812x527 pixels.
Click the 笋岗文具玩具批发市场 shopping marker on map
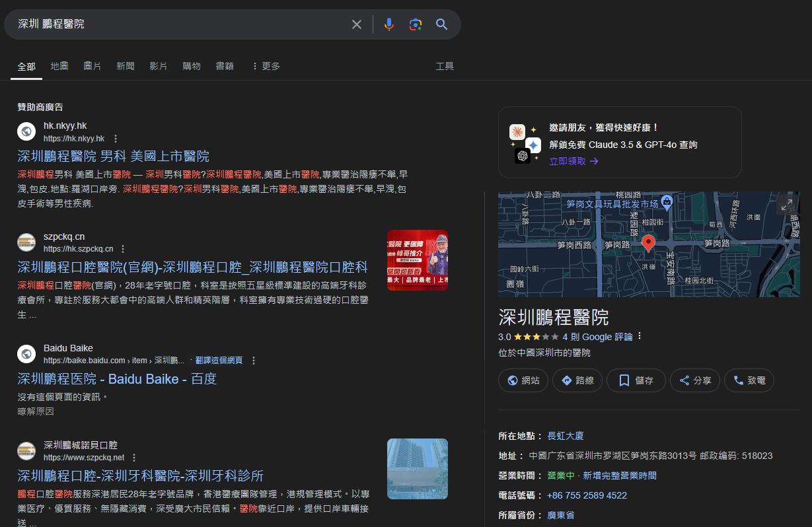(666, 201)
